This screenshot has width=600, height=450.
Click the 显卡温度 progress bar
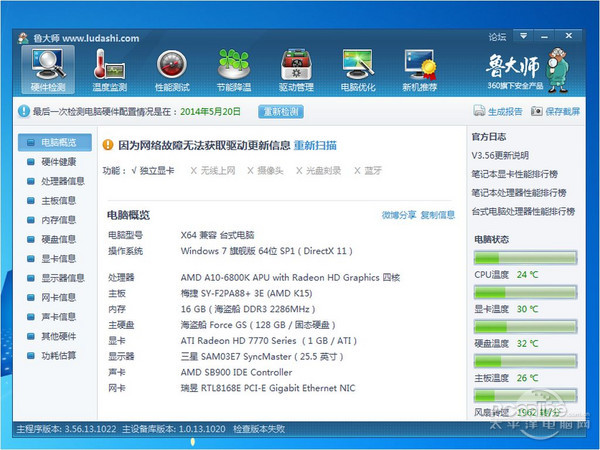click(x=525, y=292)
